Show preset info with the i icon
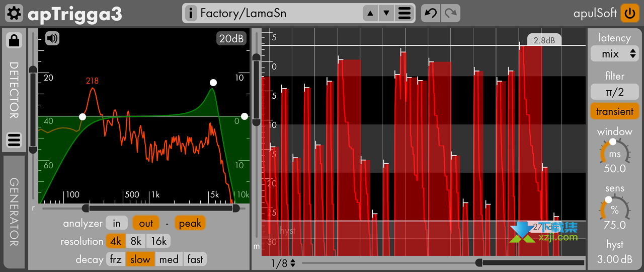 (191, 13)
